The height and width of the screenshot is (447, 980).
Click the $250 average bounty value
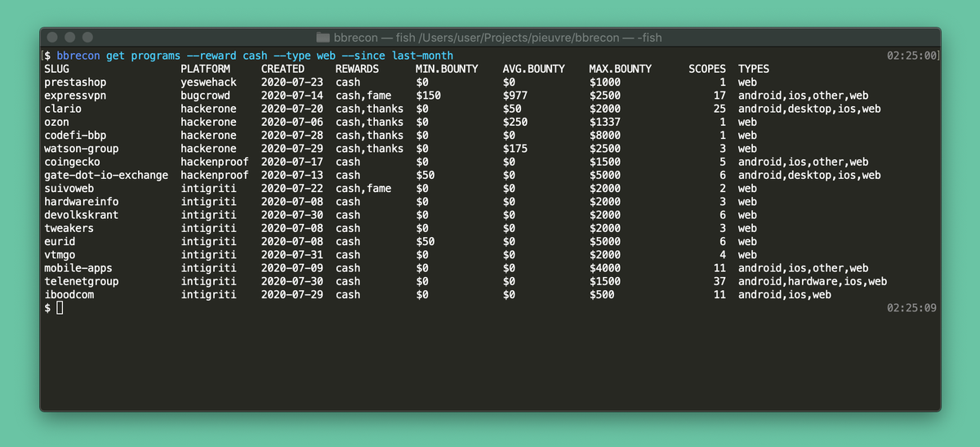(x=515, y=122)
